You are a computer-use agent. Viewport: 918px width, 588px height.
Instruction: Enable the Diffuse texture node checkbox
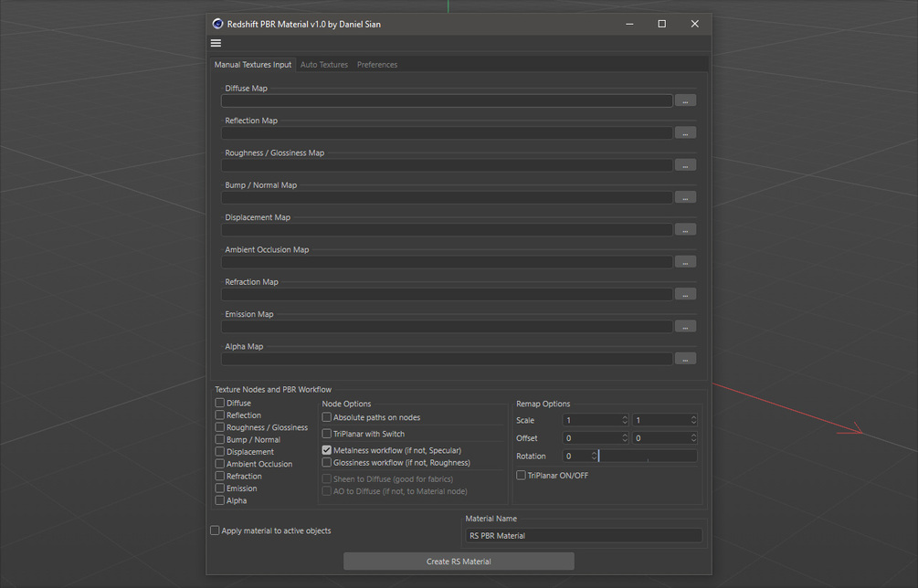(x=219, y=403)
